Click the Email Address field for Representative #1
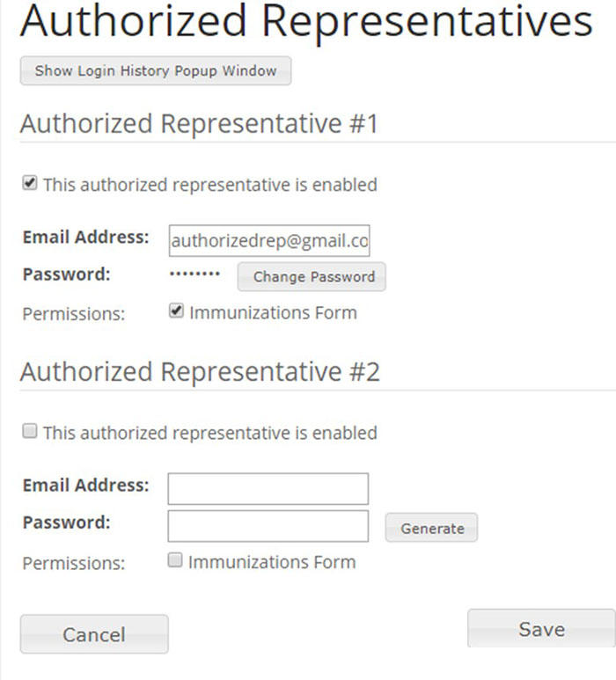This screenshot has width=616, height=680. click(268, 240)
